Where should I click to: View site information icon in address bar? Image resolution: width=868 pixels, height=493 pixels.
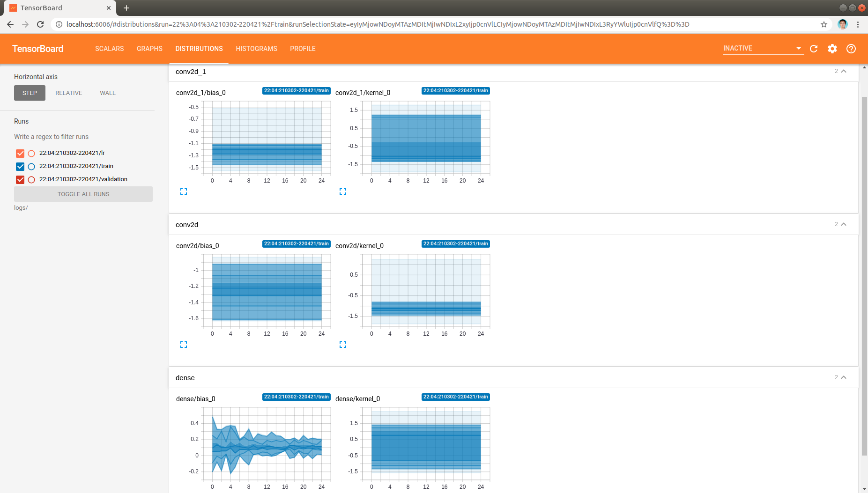tap(59, 24)
